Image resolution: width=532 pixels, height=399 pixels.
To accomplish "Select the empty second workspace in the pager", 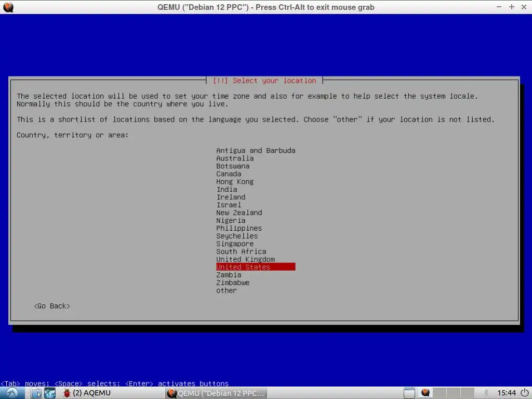I will pos(440,393).
